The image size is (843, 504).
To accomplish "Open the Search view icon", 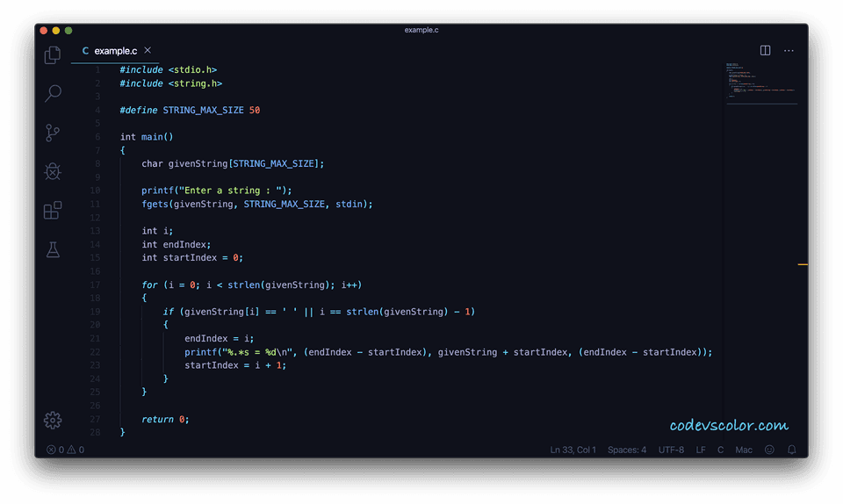I will tap(53, 93).
